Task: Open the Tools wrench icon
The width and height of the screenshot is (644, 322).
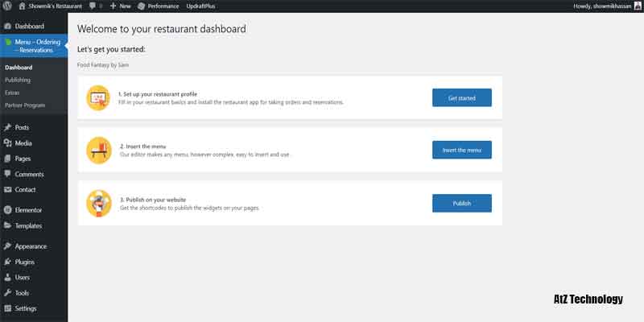Action: 7,293
